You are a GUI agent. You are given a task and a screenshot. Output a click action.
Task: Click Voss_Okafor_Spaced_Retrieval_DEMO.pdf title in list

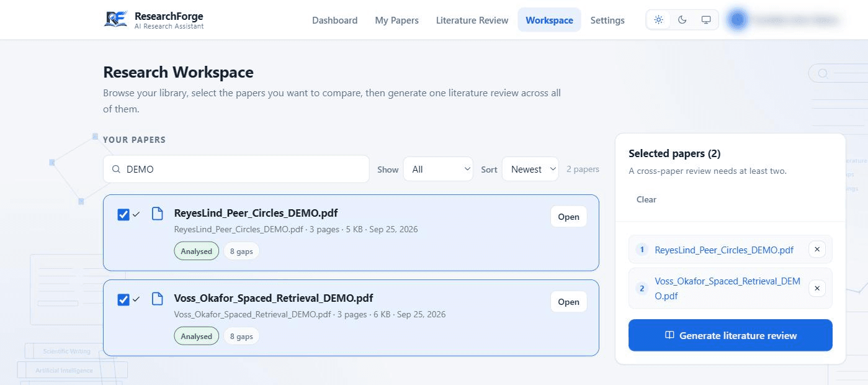pyautogui.click(x=274, y=297)
